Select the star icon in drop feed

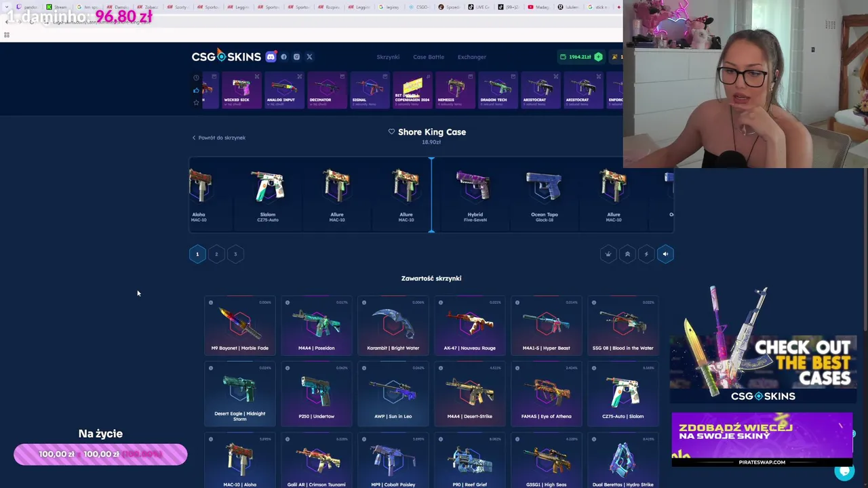[196, 102]
